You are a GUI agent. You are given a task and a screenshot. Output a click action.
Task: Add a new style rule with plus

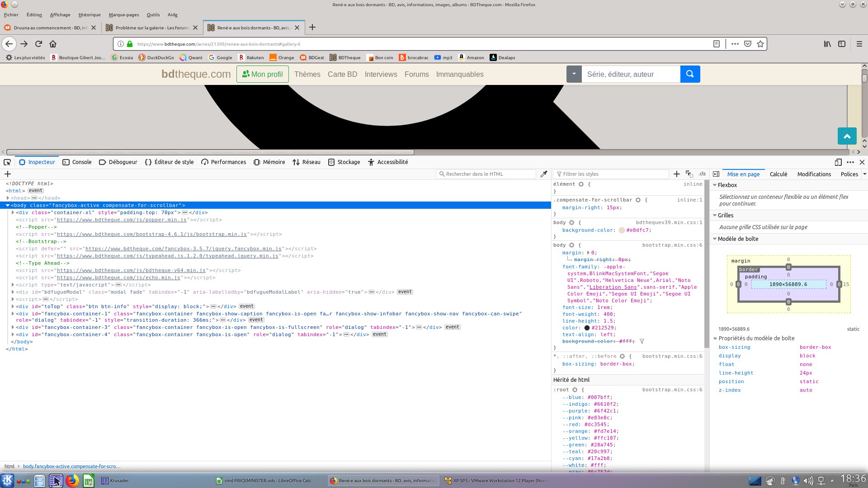pos(677,174)
